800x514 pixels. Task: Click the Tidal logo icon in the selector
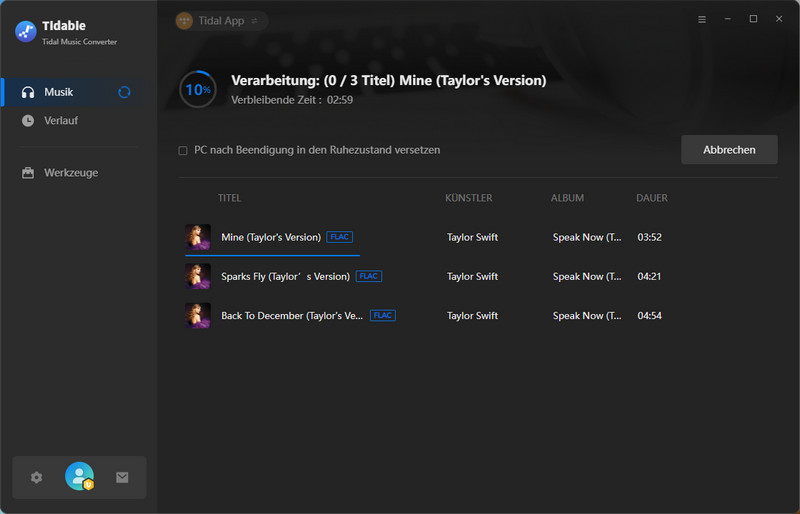[184, 21]
